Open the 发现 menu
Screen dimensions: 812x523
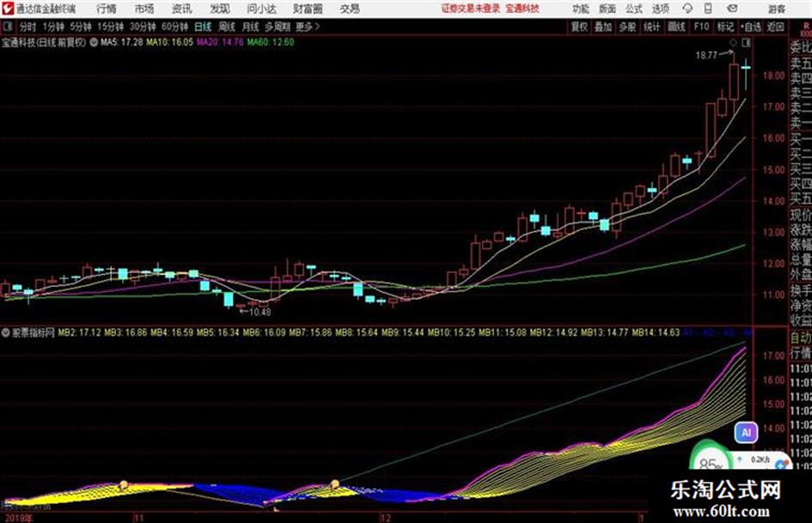[220, 9]
